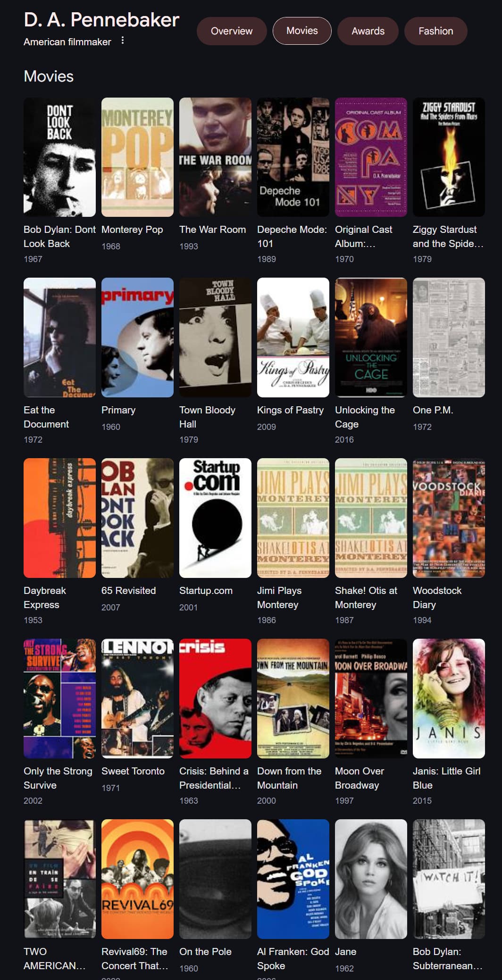This screenshot has height=980, width=502.
Task: Open the 'Woodstock Diary' title link
Action: 437,598
